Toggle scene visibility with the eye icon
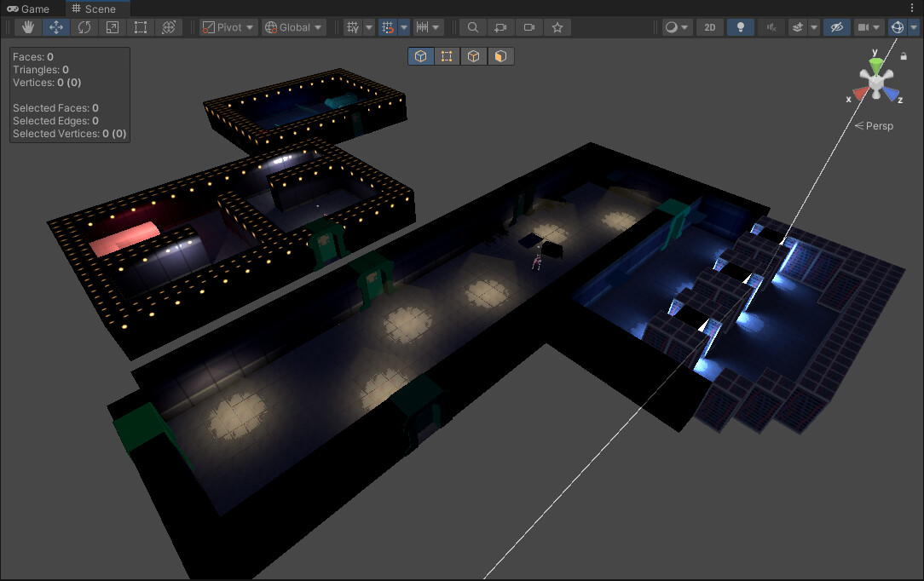The image size is (924, 581). click(836, 26)
